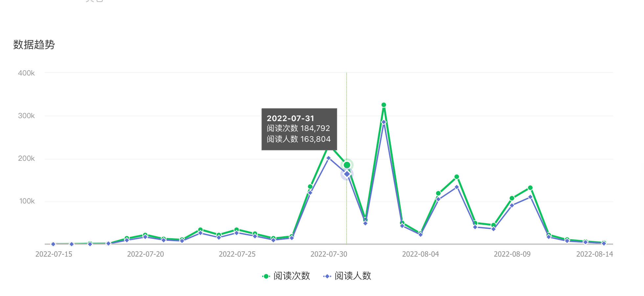644x296 pixels.
Task: Click tooltip value 阅读人数 163,804
Action: pyautogui.click(x=299, y=139)
